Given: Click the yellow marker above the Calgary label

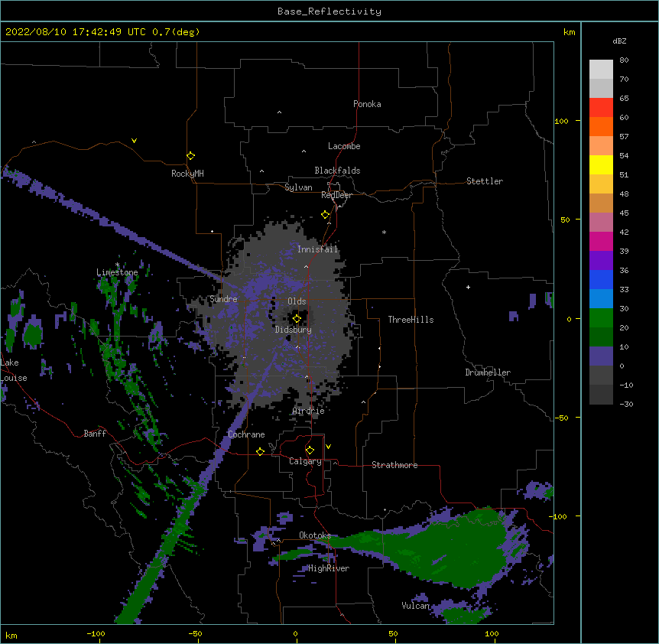Looking at the screenshot, I should coord(310,450).
